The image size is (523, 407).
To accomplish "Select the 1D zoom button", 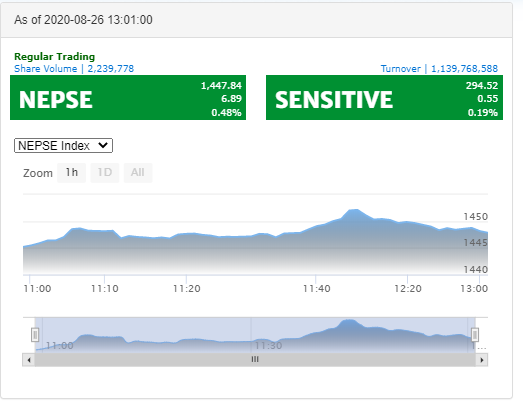I will [x=105, y=172].
